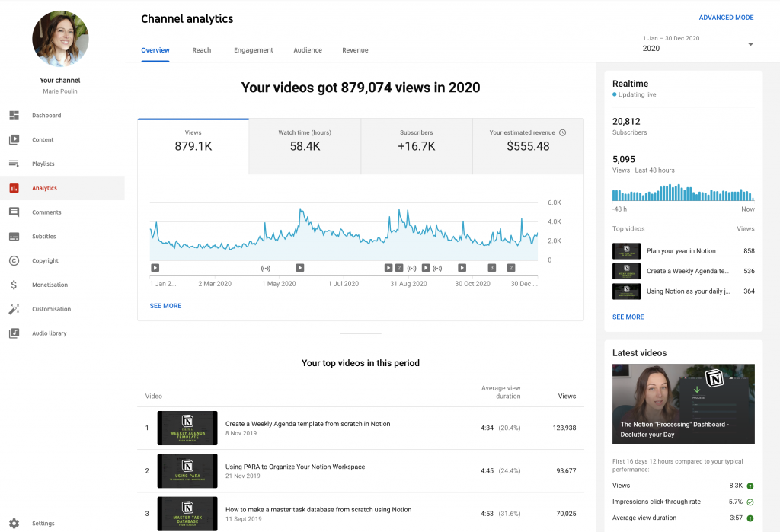Switch to the Reach tab
The height and width of the screenshot is (532, 780).
[x=201, y=50]
